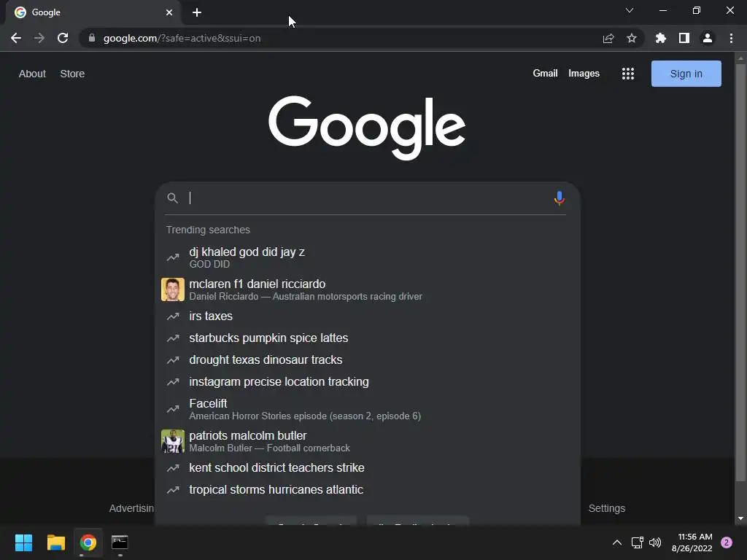Open the terminal app on taskbar

pos(120,542)
